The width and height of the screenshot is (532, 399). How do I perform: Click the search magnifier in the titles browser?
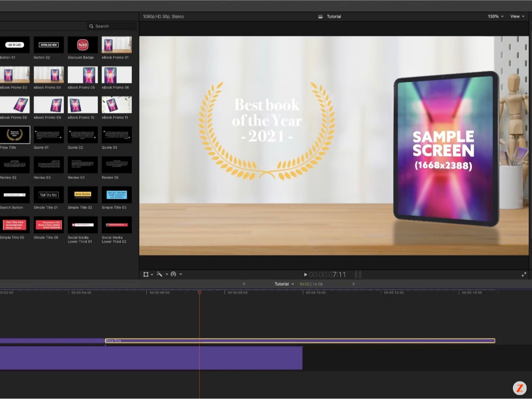pyautogui.click(x=91, y=26)
